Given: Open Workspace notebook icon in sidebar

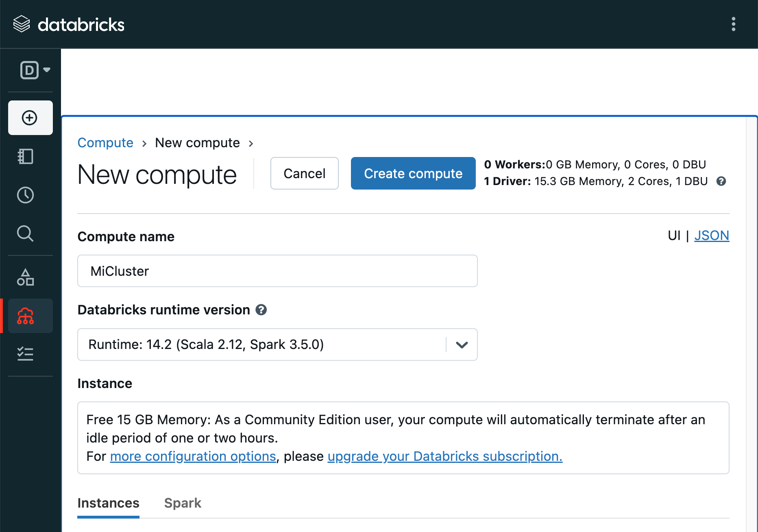Looking at the screenshot, I should click(x=25, y=156).
